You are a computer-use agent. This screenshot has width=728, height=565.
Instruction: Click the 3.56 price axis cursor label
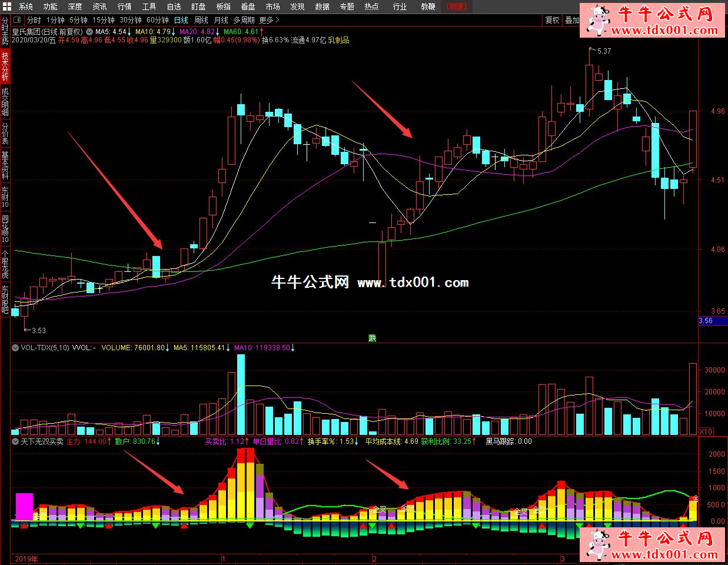tap(712, 321)
